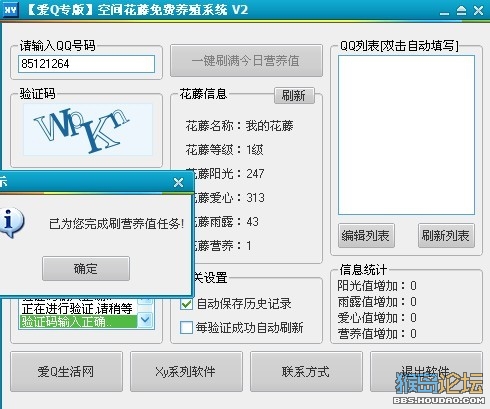Close the main application window

point(478,11)
